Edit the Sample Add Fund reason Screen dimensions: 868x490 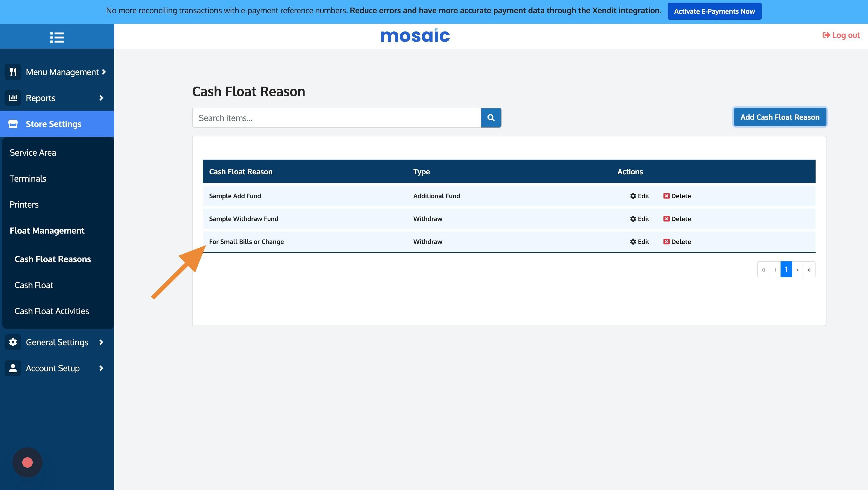pyautogui.click(x=640, y=196)
